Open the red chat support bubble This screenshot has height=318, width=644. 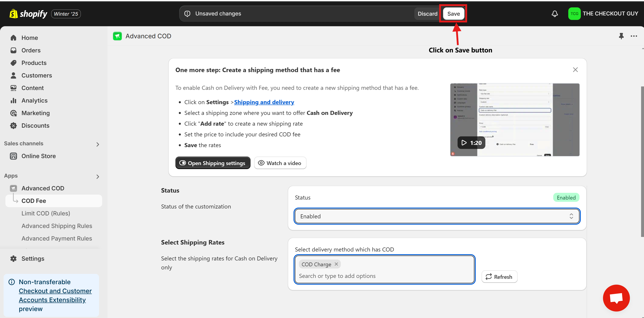616,298
